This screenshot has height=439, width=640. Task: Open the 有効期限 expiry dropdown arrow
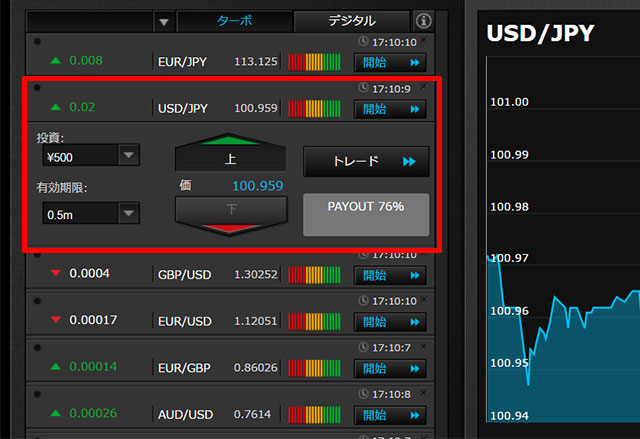pyautogui.click(x=129, y=213)
